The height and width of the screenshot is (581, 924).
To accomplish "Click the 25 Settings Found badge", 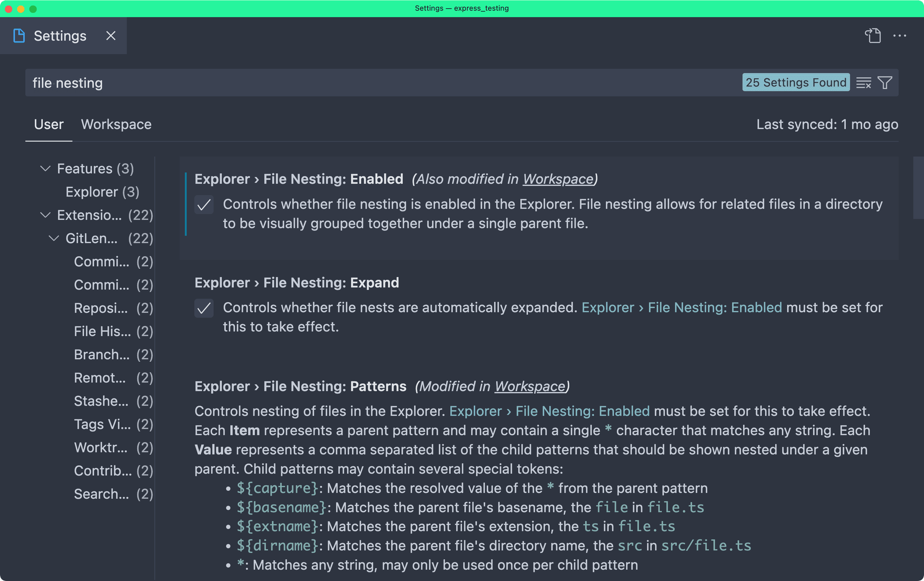I will 795,82.
